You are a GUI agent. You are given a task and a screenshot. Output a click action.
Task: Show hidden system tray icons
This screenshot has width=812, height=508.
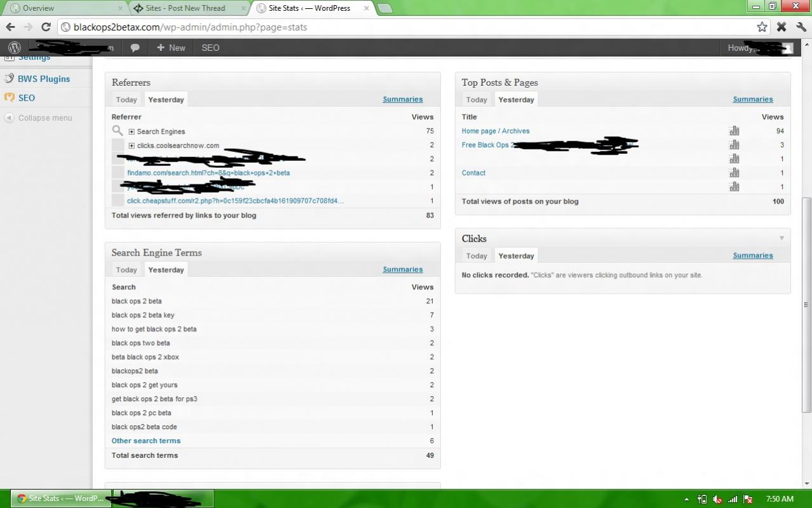686,499
